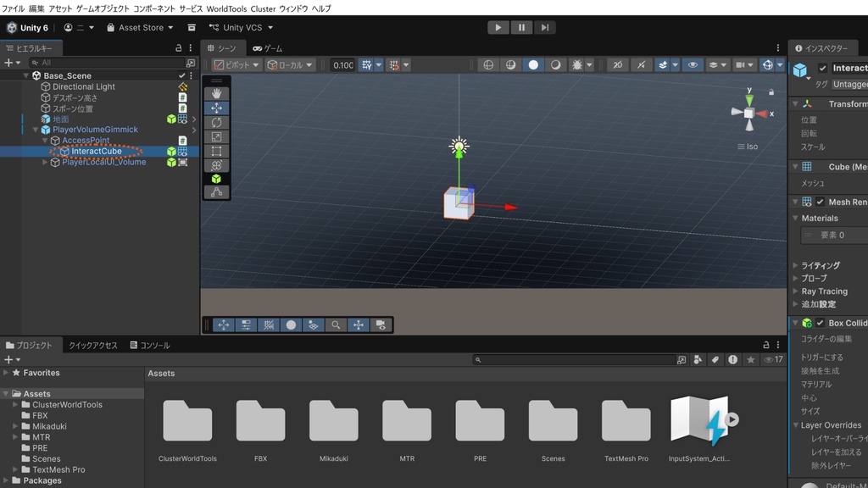Select the combined Transform tool
The height and width of the screenshot is (488, 868).
[216, 165]
